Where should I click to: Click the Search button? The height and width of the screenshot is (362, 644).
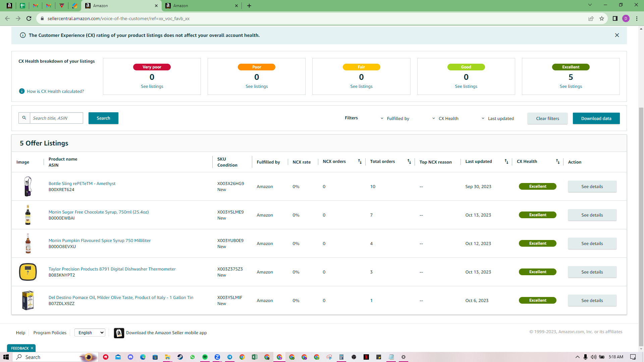(103, 118)
